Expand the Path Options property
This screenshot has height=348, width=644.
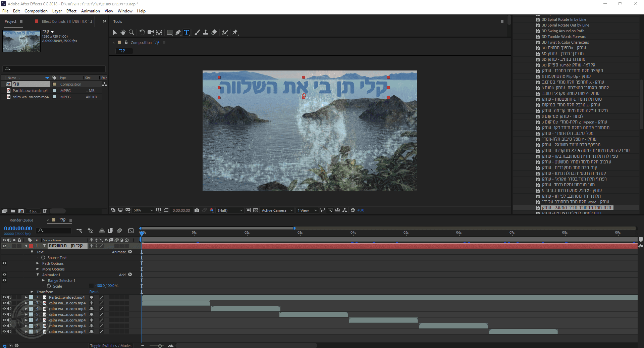coord(38,263)
